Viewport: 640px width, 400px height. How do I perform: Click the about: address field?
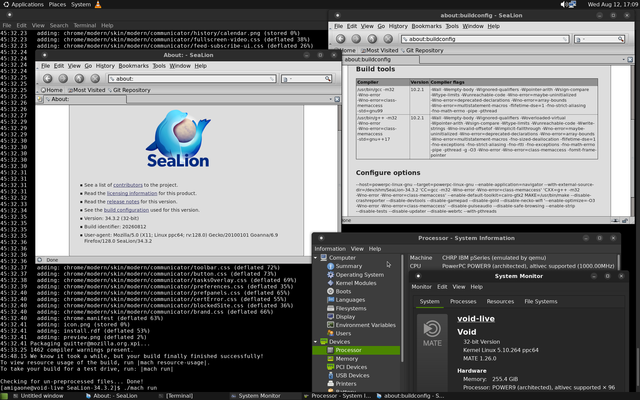click(x=192, y=79)
